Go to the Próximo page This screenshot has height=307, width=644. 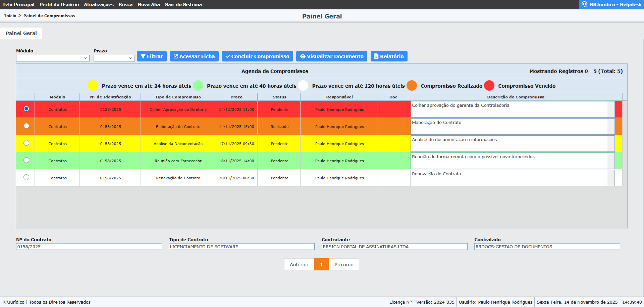point(344,265)
